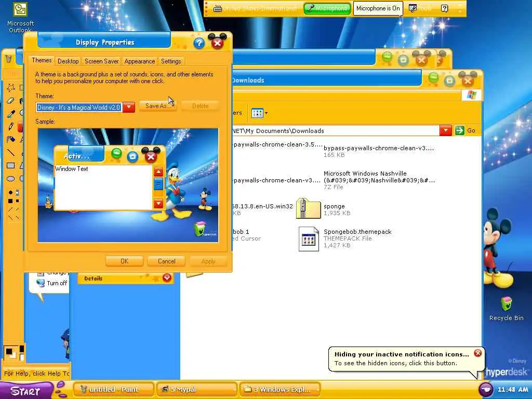Open the Appearance tab
Image resolution: width=532 pixels, height=399 pixels.
click(139, 61)
